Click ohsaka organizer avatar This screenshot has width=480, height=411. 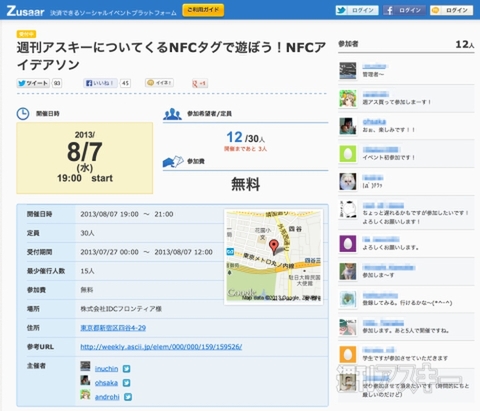85,380
